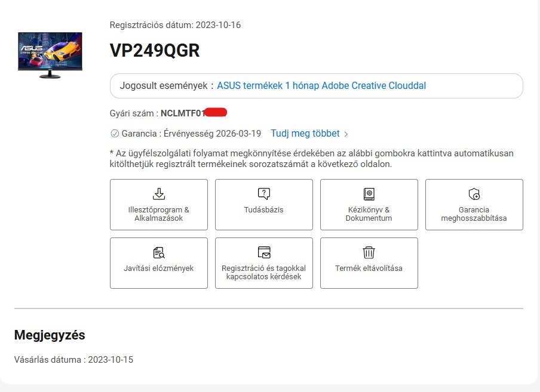Click the Regisztrációs dátum 2023-10-16 text
The image size is (540, 392).
[x=175, y=25]
